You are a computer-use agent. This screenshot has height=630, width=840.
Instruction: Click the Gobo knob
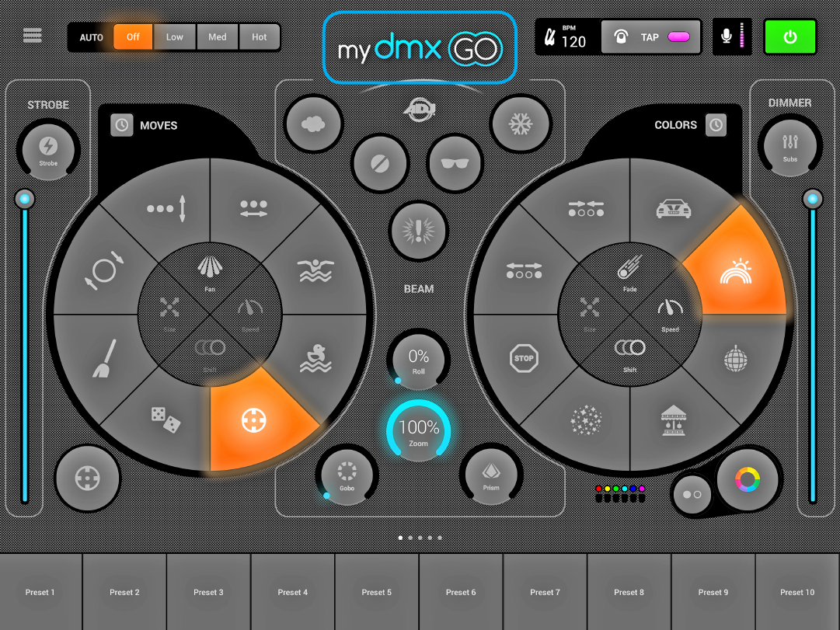click(x=347, y=475)
